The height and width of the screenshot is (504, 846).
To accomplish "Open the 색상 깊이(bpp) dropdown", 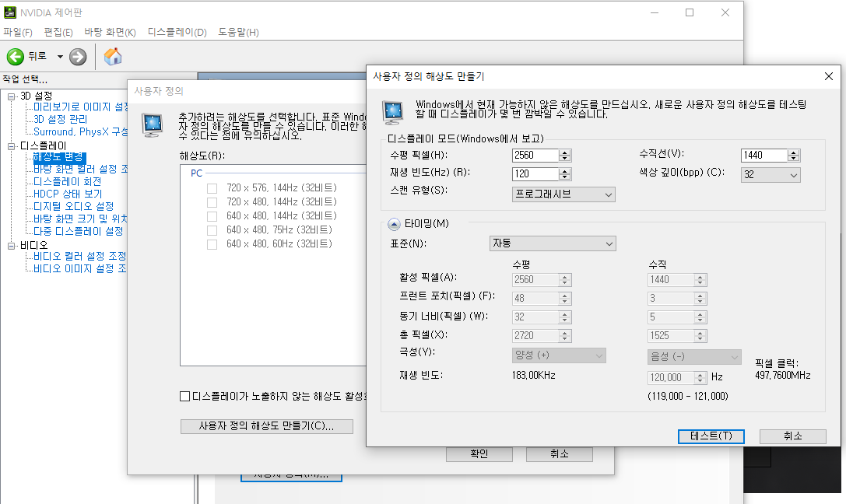I will point(771,175).
